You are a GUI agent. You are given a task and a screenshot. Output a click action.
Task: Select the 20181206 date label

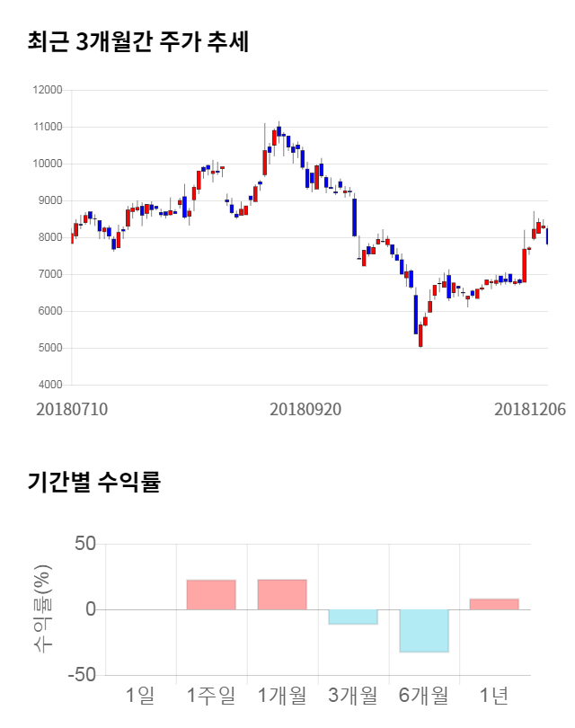coord(529,408)
